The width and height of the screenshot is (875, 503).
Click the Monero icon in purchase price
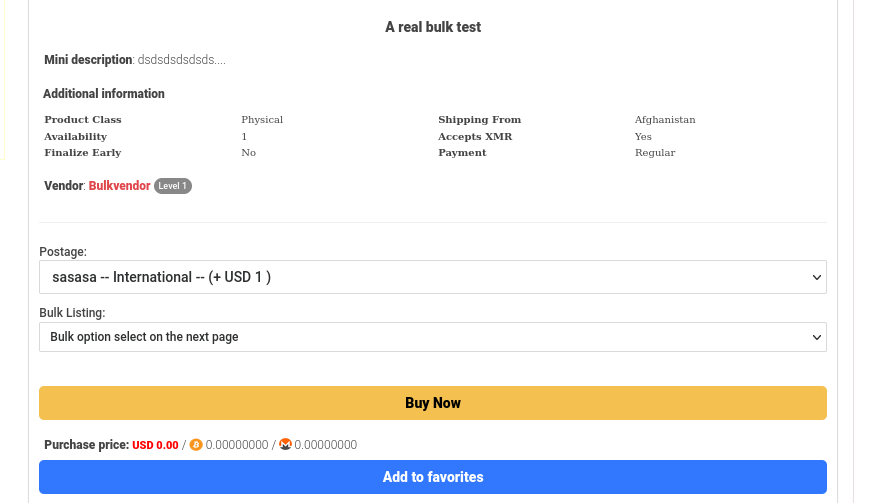point(285,445)
